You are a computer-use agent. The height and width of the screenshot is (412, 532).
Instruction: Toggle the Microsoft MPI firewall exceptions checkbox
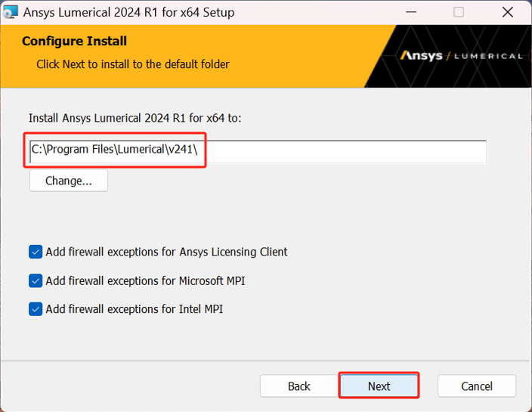(36, 280)
